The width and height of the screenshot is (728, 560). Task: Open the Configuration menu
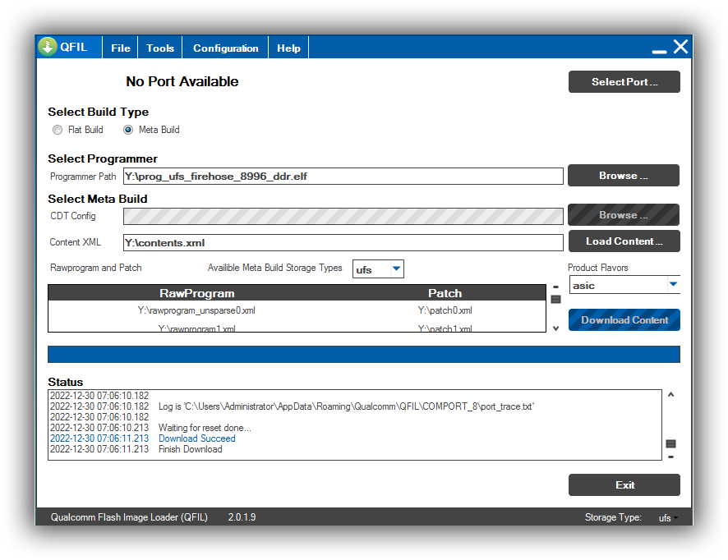(x=225, y=48)
